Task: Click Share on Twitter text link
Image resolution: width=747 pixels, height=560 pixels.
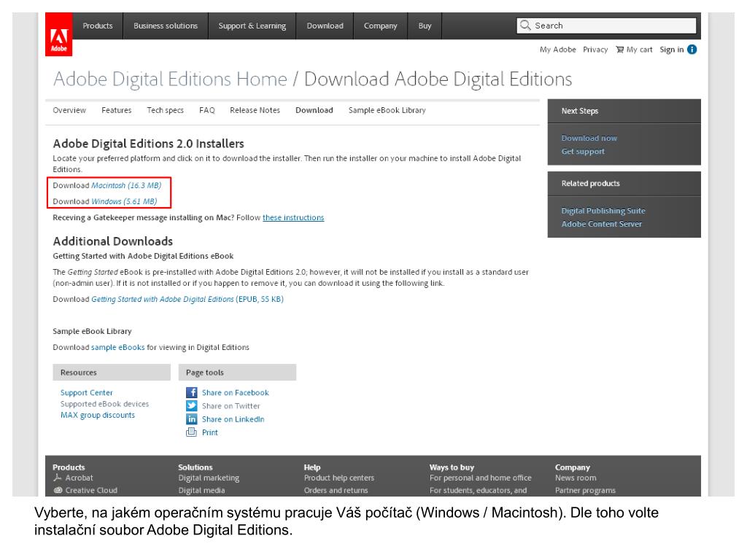Action: click(231, 405)
